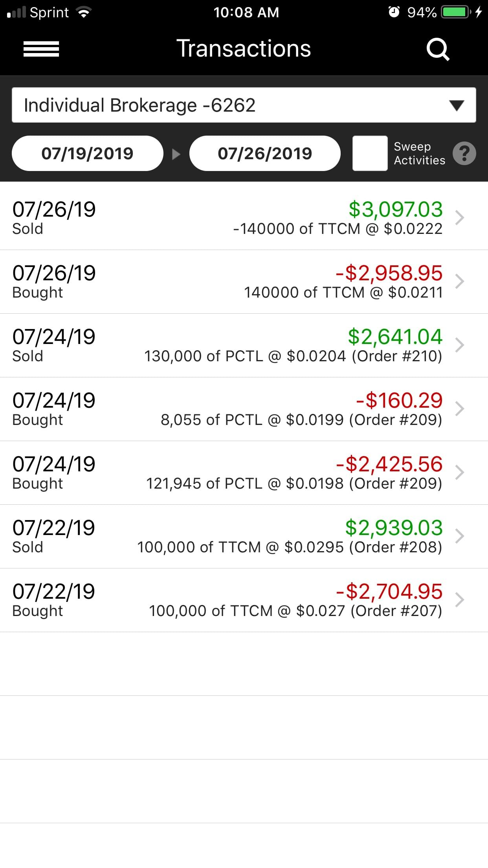Enable the Sweep Activities checkbox
The image size is (488, 868).
point(370,153)
